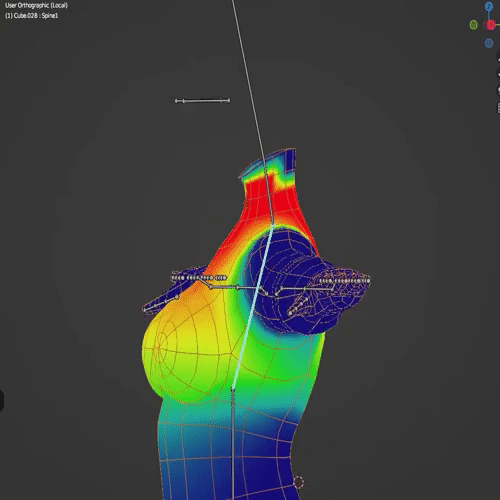Select the lower spine bone below Spine1
This screenshot has height=500, width=500.
(x=233, y=443)
